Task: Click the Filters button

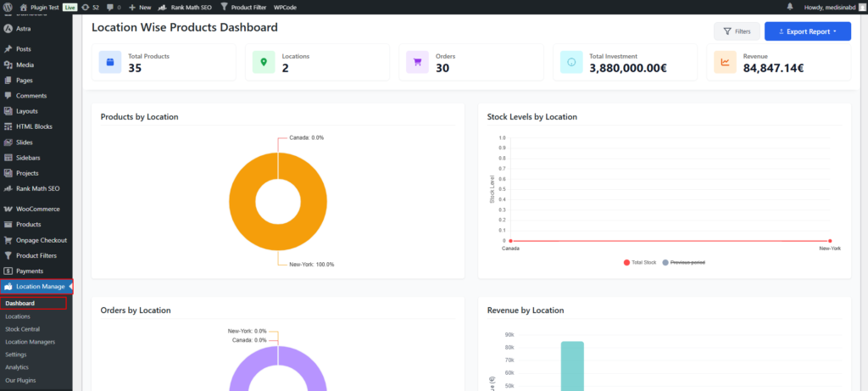Action: click(736, 31)
